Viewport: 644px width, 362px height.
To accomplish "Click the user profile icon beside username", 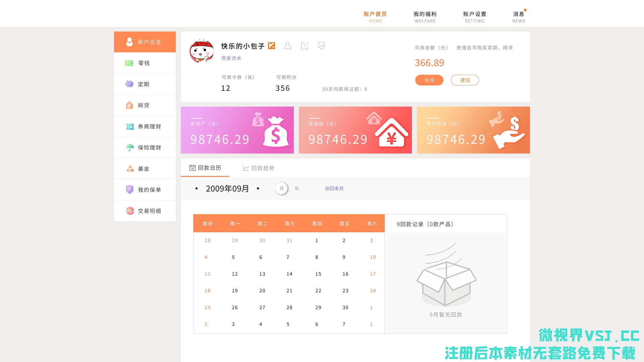I will point(287,46).
